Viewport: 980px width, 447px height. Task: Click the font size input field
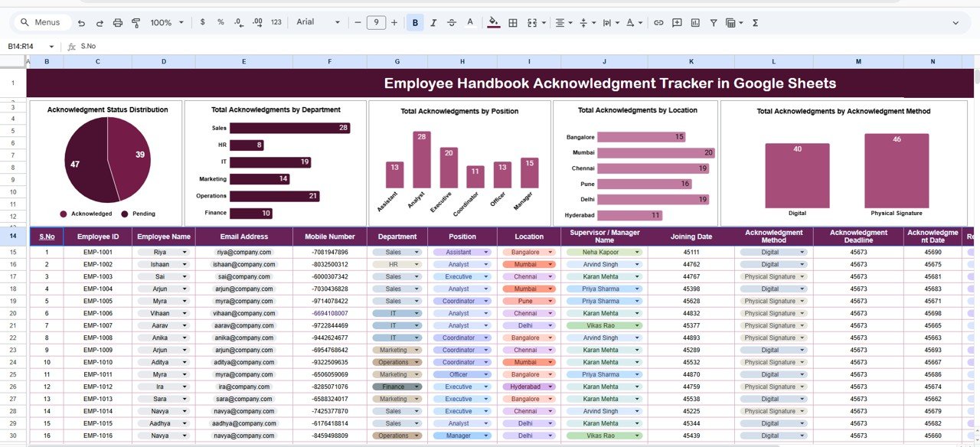(376, 23)
